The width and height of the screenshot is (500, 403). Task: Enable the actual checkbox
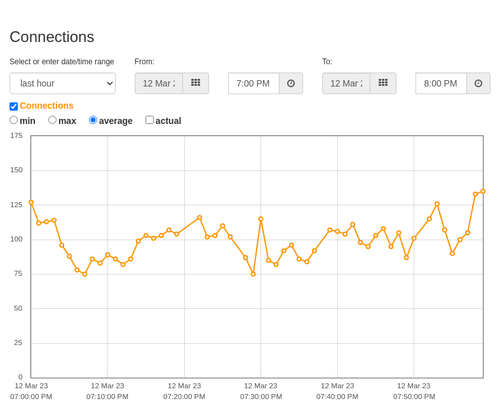tap(150, 120)
